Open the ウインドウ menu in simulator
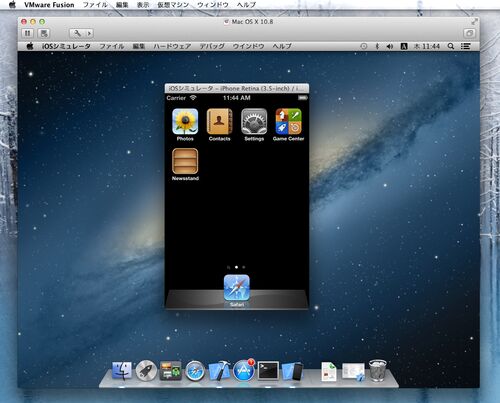This screenshot has width=500, height=403. click(248, 46)
